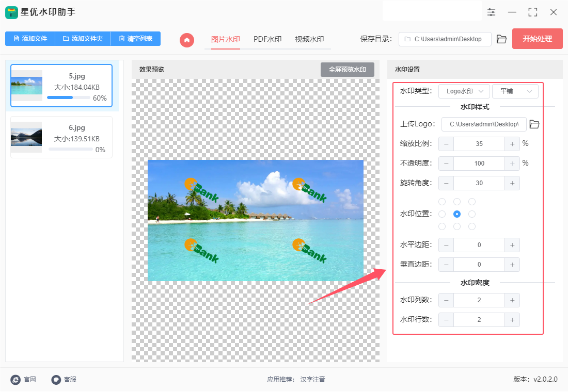This screenshot has height=392, width=568.
Task: Select top-right watermark position
Action: (x=471, y=202)
